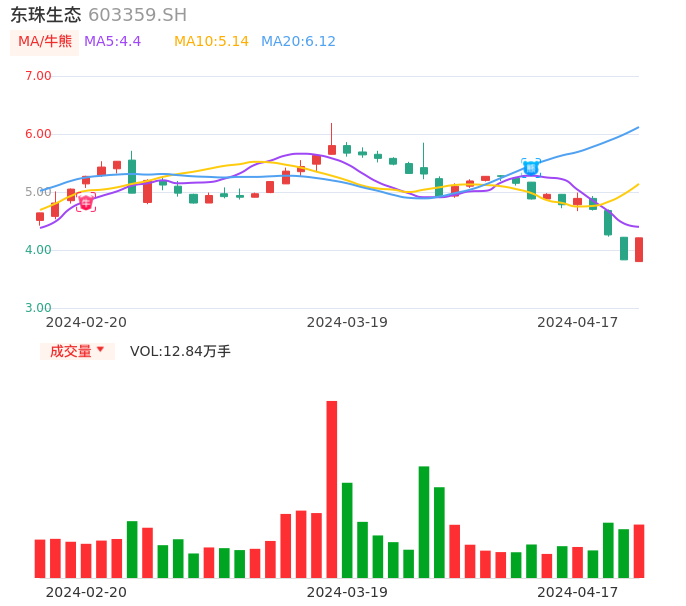Click the pink bull market marker icon
The height and width of the screenshot is (606, 686).
[86, 203]
